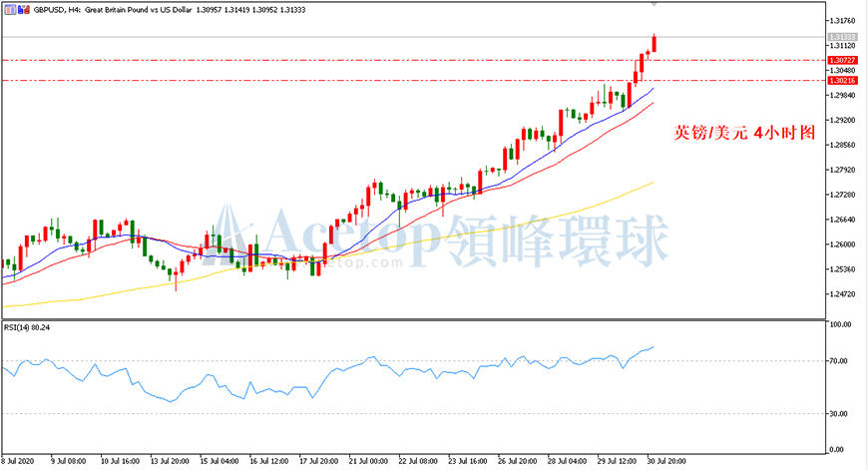The height and width of the screenshot is (470, 868).
Task: Click the GBPUSD, H4 chart title
Action: pyautogui.click(x=58, y=10)
